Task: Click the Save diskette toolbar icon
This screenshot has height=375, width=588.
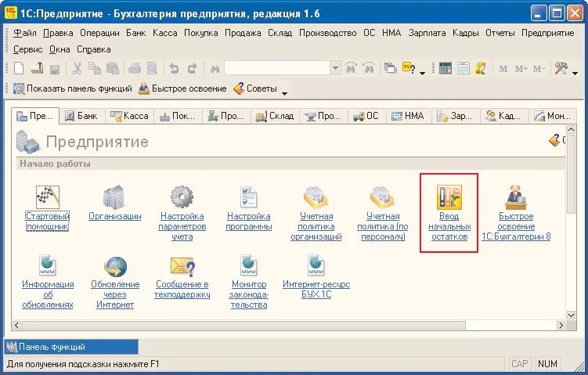Action: (55, 69)
